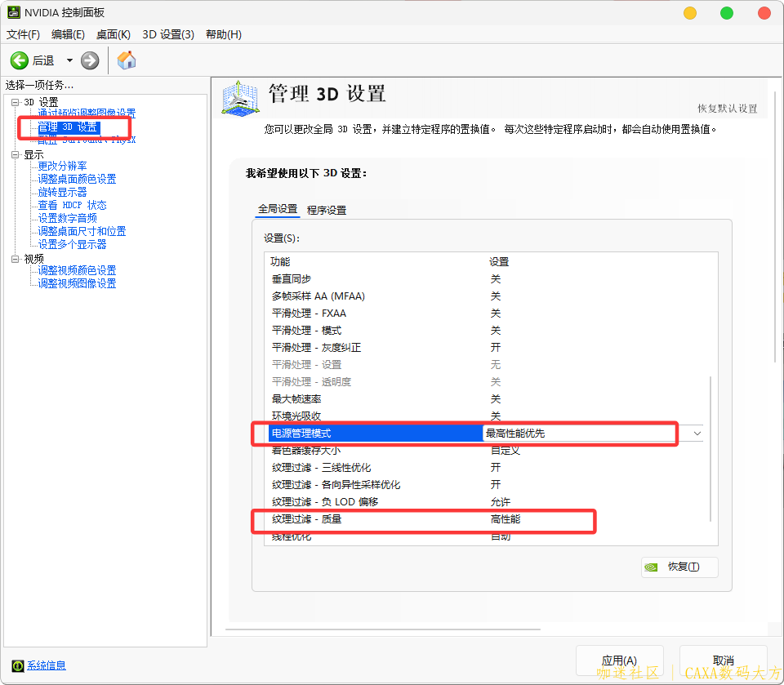Image resolution: width=784 pixels, height=685 pixels.
Task: Click the green maximize window button
Action: click(x=727, y=13)
